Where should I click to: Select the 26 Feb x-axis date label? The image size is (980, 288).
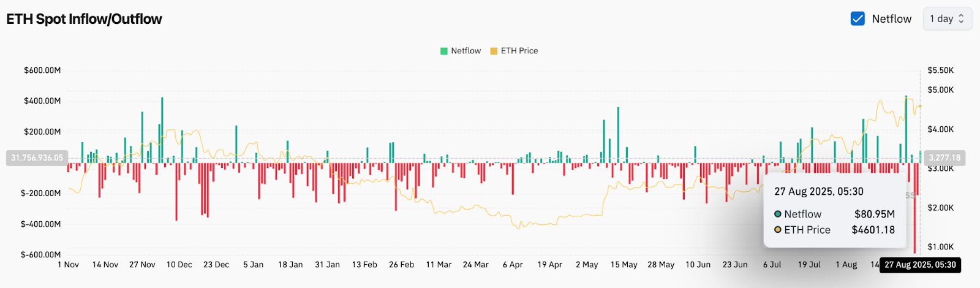[401, 265]
